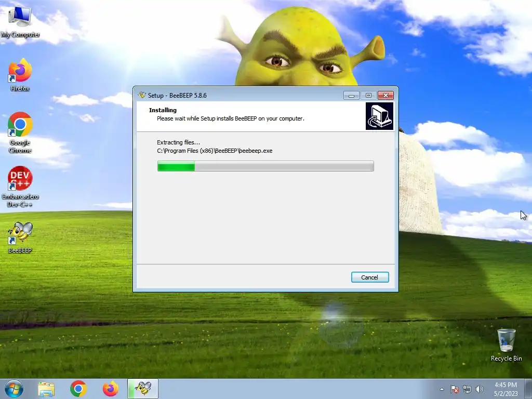The height and width of the screenshot is (399, 532).
Task: Close the BeeBEEP Setup window
Action: (385, 96)
